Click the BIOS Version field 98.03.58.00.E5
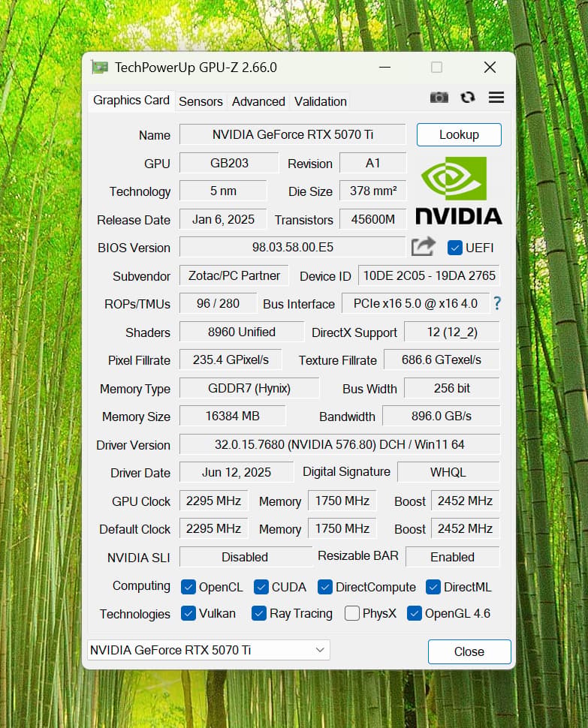This screenshot has width=588, height=728. tap(293, 247)
